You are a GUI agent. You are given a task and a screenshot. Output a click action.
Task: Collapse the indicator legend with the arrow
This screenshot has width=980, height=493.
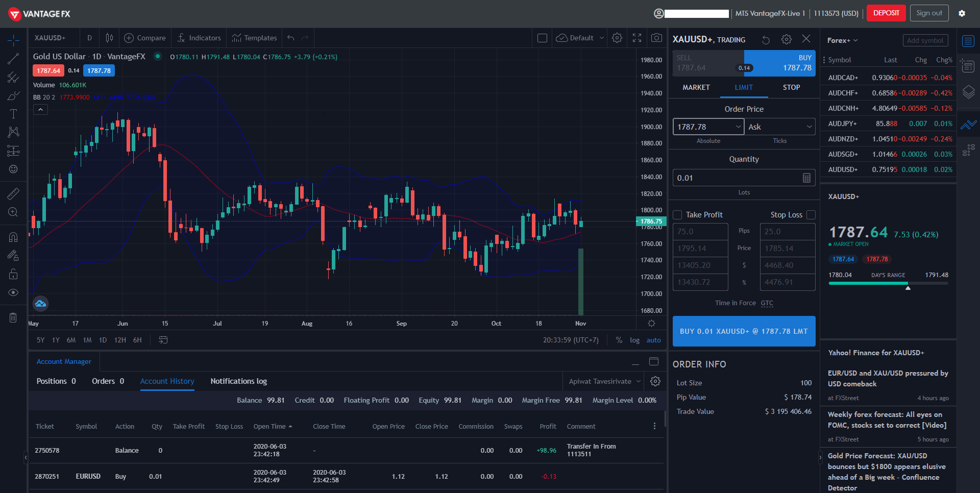coord(40,109)
